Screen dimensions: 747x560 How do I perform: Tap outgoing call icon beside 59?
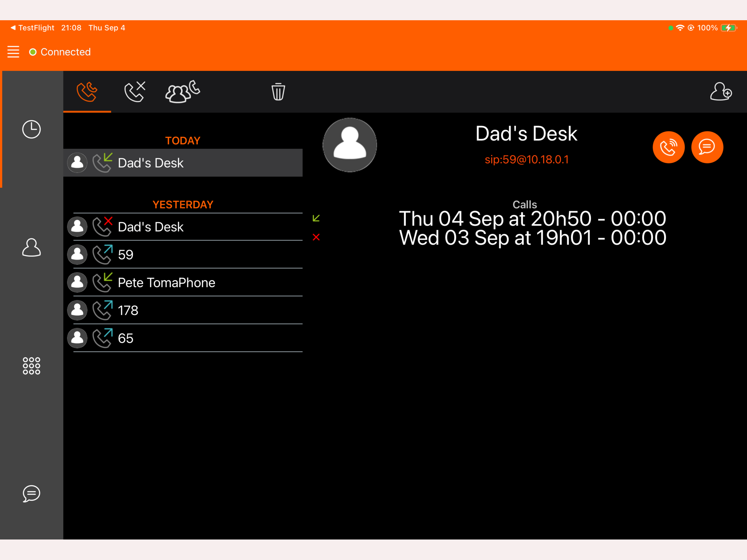click(x=102, y=254)
